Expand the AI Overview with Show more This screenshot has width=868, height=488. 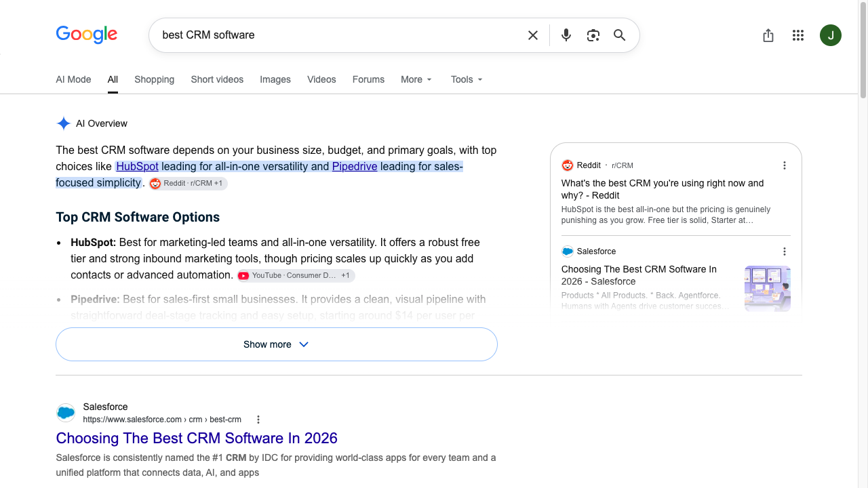[x=277, y=344]
